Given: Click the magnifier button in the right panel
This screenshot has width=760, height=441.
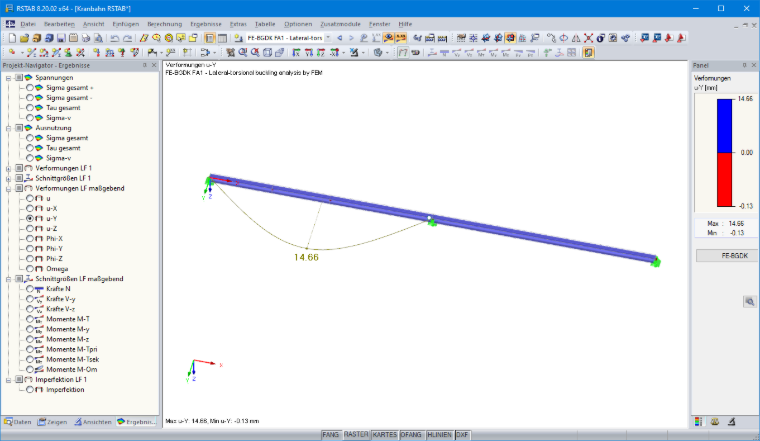Looking at the screenshot, I should pos(749,301).
